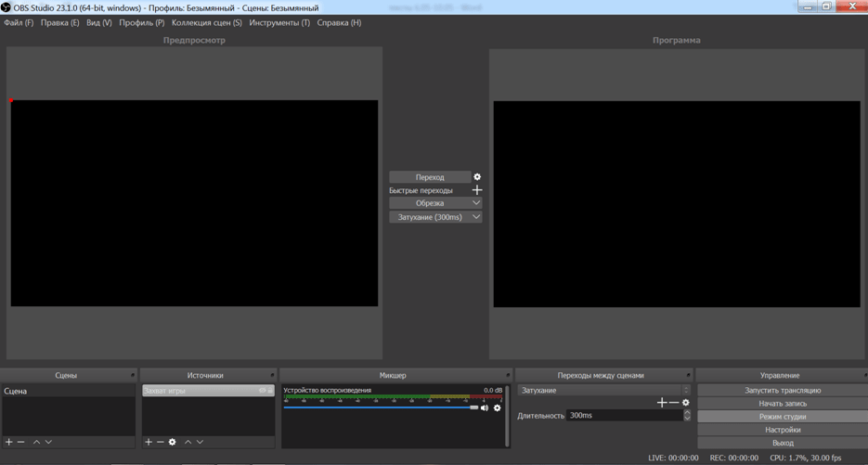Image resolution: width=868 pixels, height=465 pixels.
Task: Open audio settings gear in mixer
Action: pos(498,408)
